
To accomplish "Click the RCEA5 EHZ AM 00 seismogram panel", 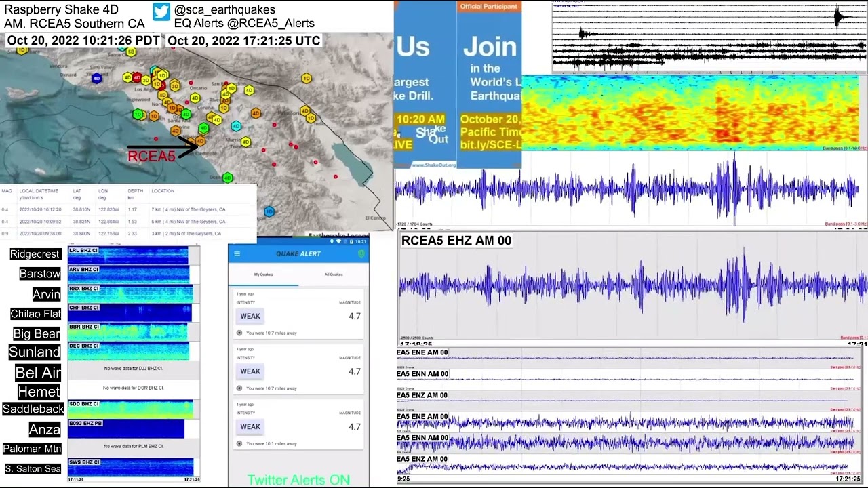I will pyautogui.click(x=632, y=288).
